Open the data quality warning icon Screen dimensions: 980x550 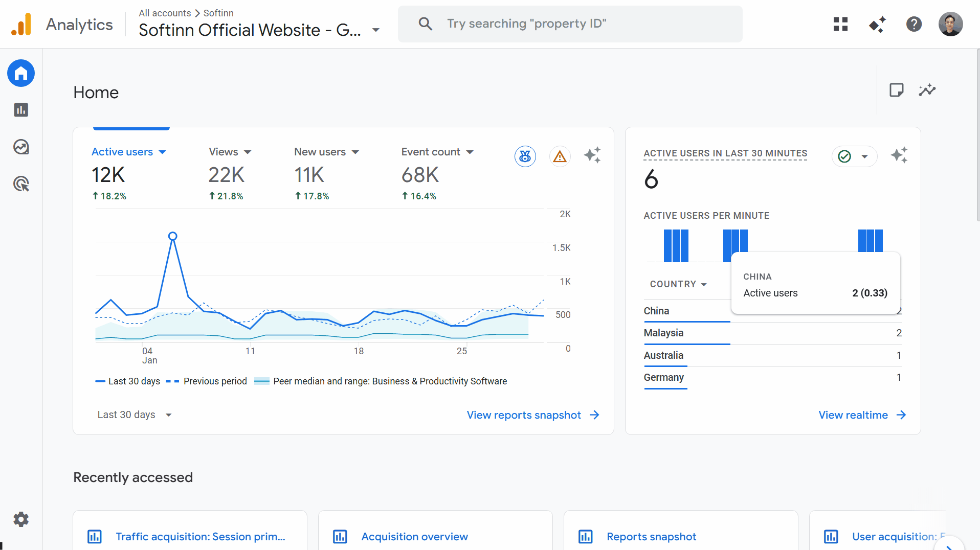[x=560, y=156]
